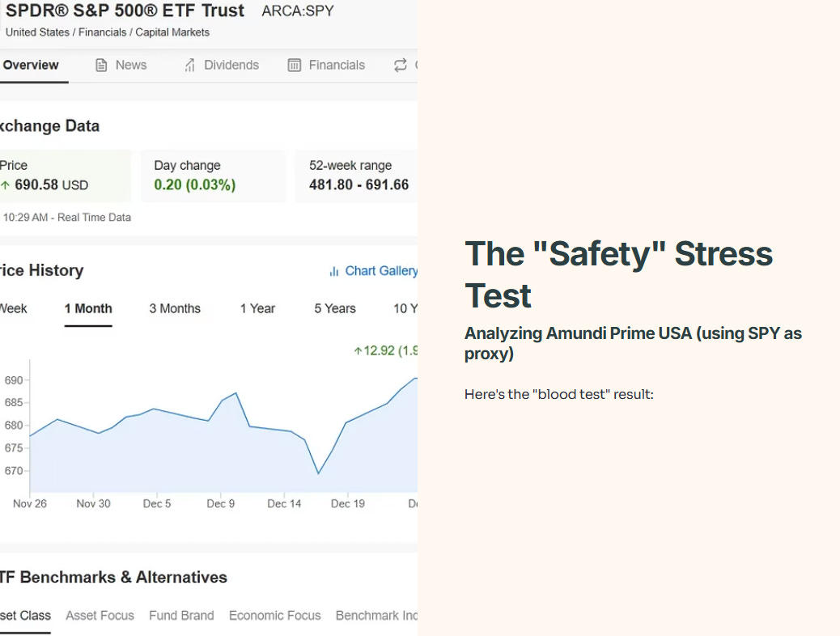Click the Dec 19 chart axis label
Image resolution: width=840 pixels, height=636 pixels.
tap(348, 503)
